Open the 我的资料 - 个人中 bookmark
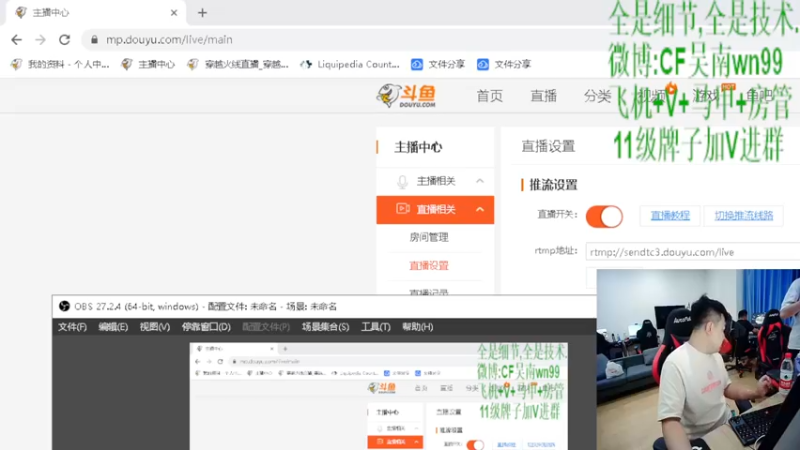The image size is (800, 450). 60,64
